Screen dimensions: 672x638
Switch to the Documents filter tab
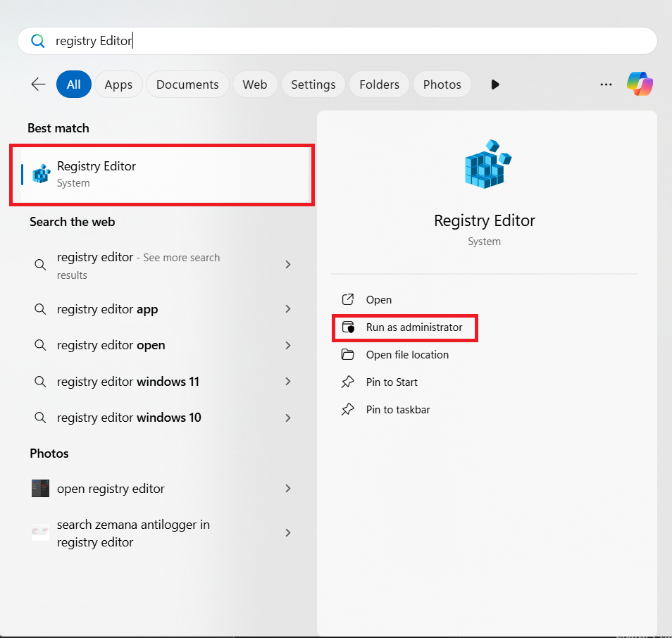click(x=187, y=84)
